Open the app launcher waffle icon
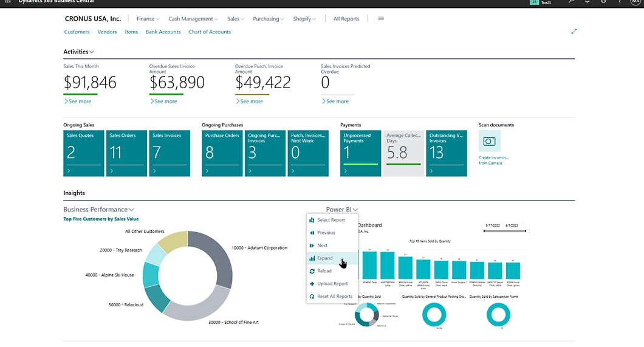Viewport: 644px width, 347px height. click(8, 2)
